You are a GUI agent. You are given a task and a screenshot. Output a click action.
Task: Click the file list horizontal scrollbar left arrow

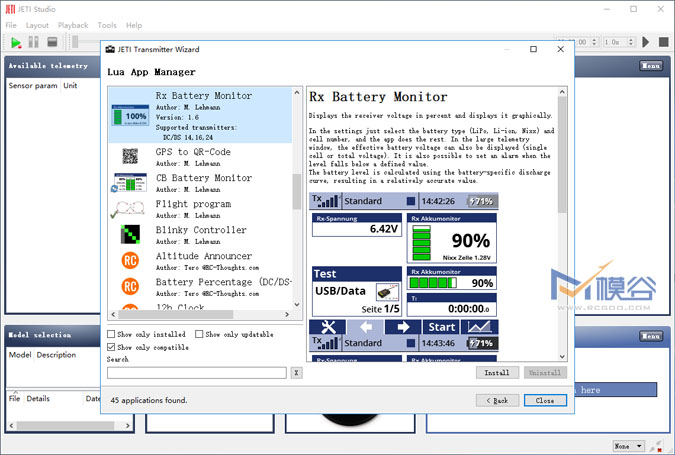pos(11,426)
